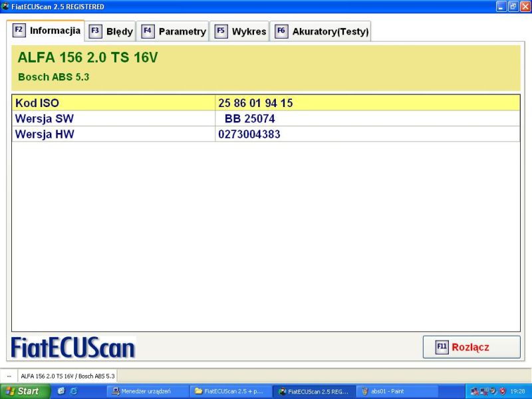Click the F6 key icon
532x399 pixels.
[281, 31]
